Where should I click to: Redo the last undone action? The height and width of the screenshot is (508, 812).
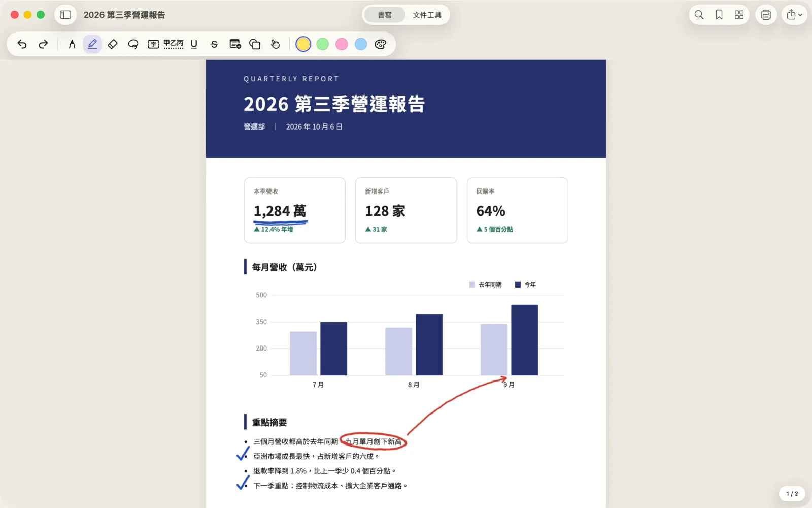pyautogui.click(x=43, y=44)
